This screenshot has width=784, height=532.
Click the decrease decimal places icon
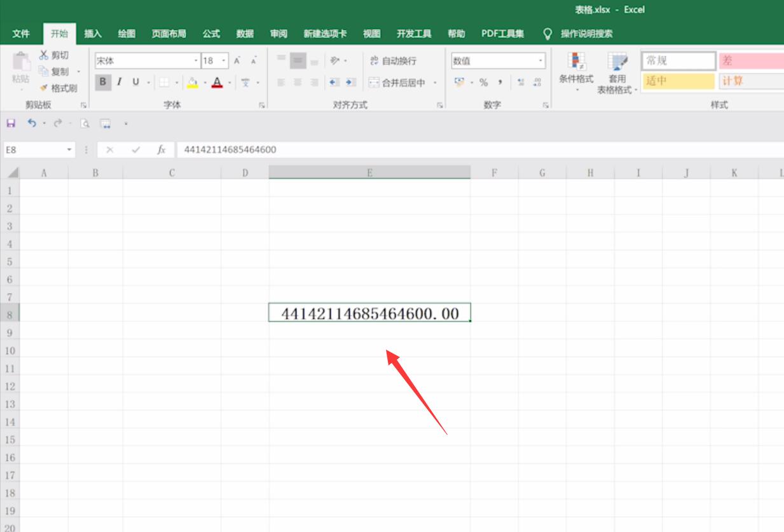tap(537, 82)
